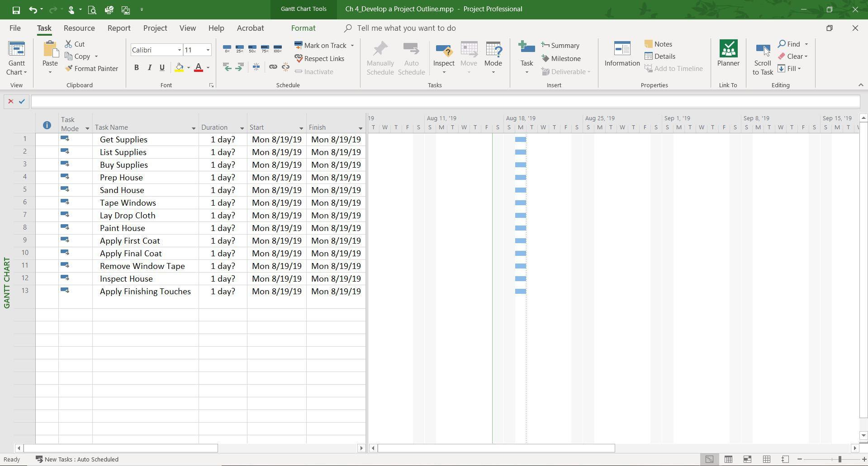Switch to Resource Sheet view in status bar
868x466 pixels.
click(x=766, y=459)
